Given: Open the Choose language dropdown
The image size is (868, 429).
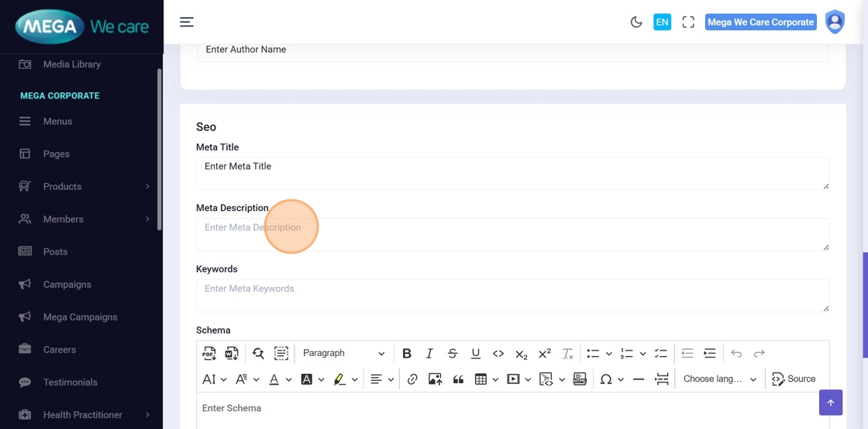Looking at the screenshot, I should point(719,379).
